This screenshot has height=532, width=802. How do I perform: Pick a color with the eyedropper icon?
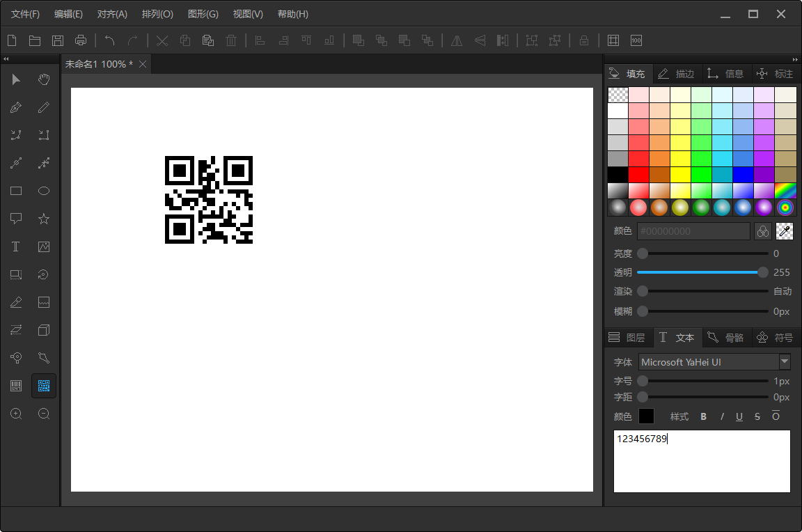coord(785,230)
